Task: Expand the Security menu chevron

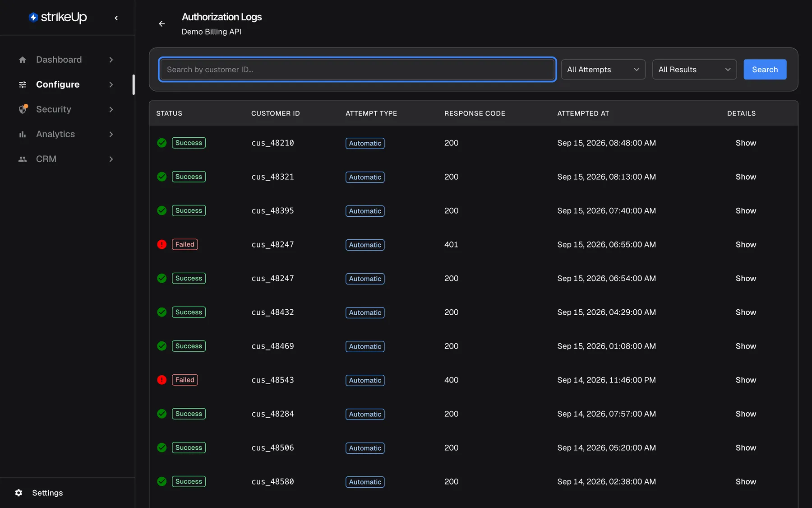Action: coord(111,109)
